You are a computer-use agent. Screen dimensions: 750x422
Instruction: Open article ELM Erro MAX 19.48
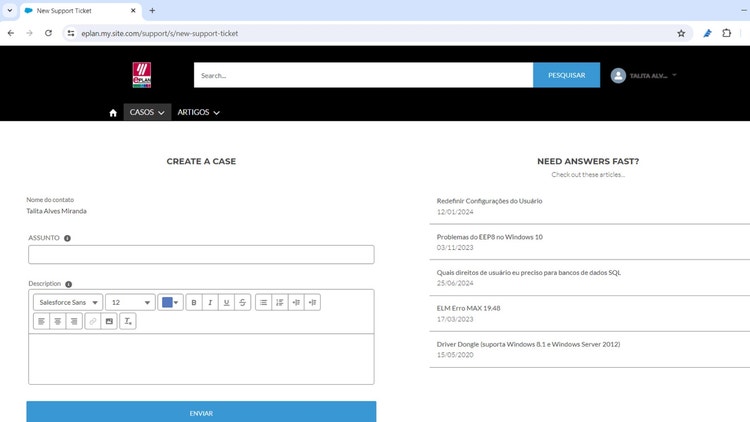coord(468,308)
